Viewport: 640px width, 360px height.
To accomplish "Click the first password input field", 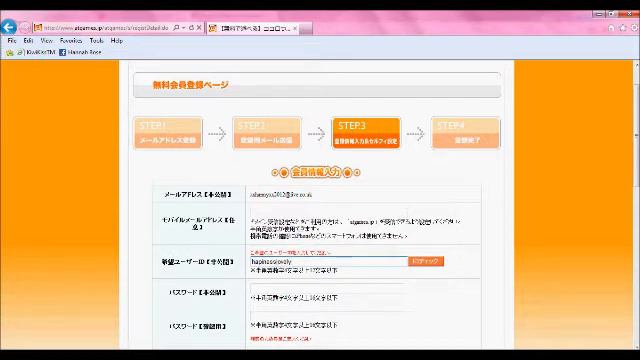I will (329, 288).
